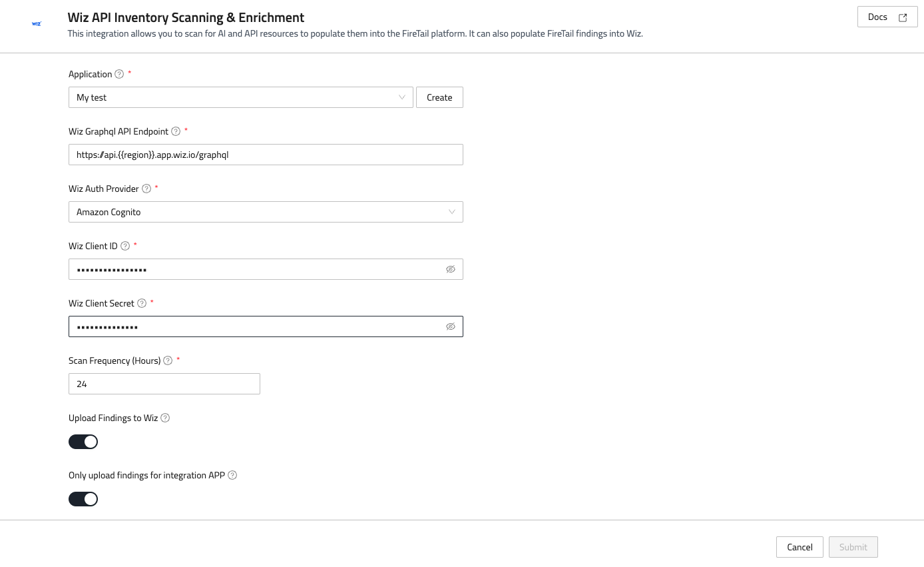Click help icon next to Upload Findings to Wiz
Screen dimensions: 924x567
(x=165, y=418)
